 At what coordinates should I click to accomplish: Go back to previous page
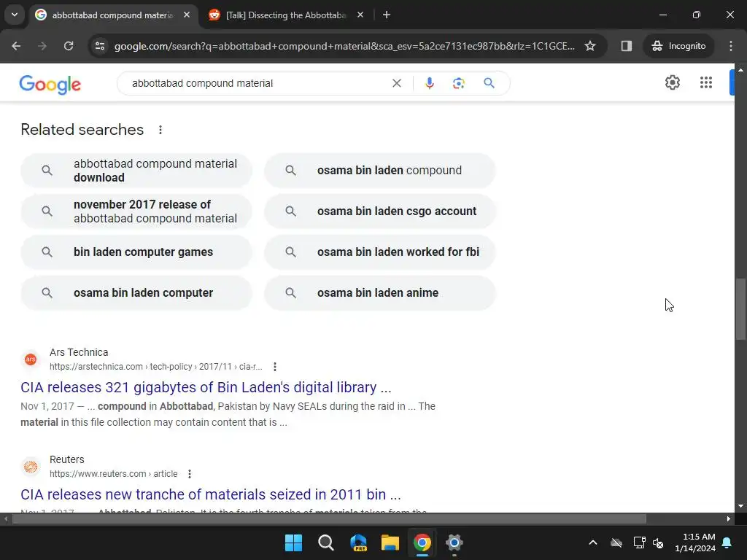(16, 46)
